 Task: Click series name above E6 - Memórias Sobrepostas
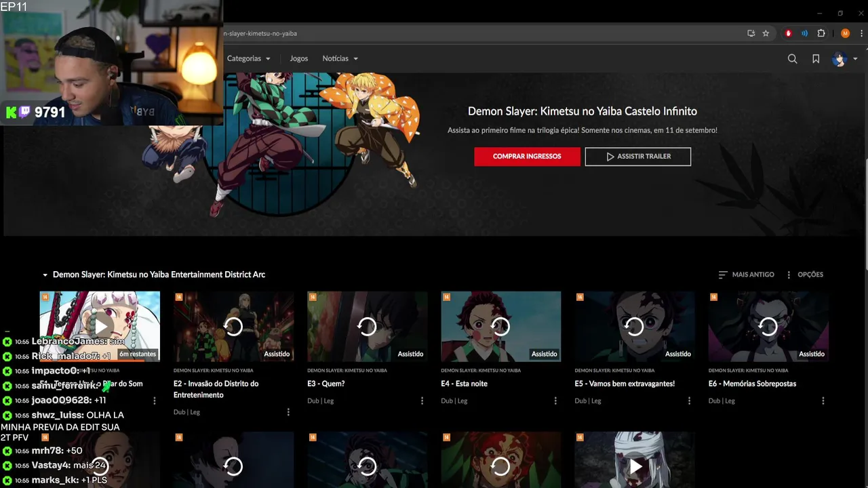[x=748, y=371]
